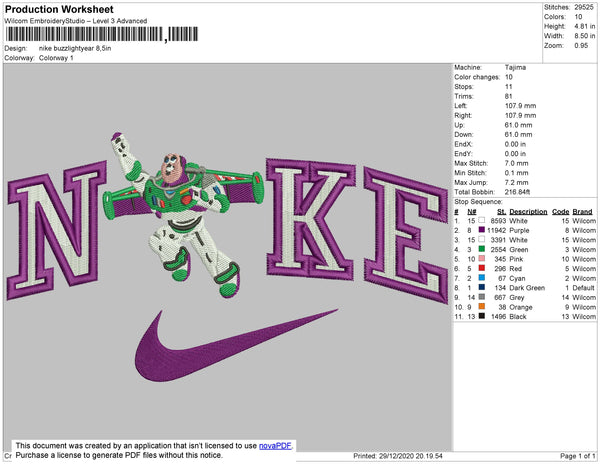
Task: Click stitch count '1496' for Black
Action: pos(498,316)
